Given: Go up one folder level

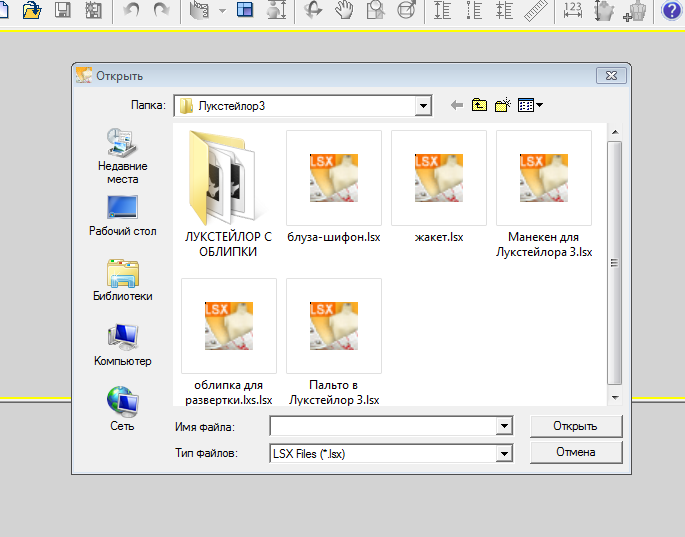Looking at the screenshot, I should coord(479,105).
